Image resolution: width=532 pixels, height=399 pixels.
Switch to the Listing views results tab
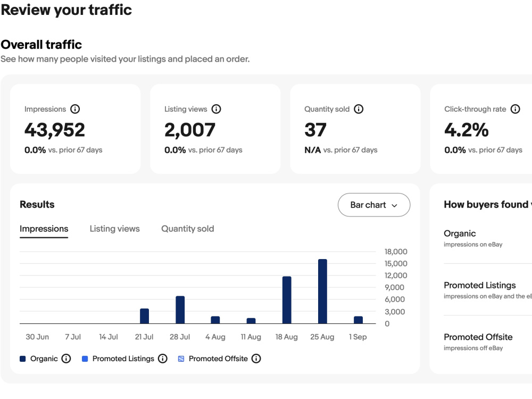115,229
